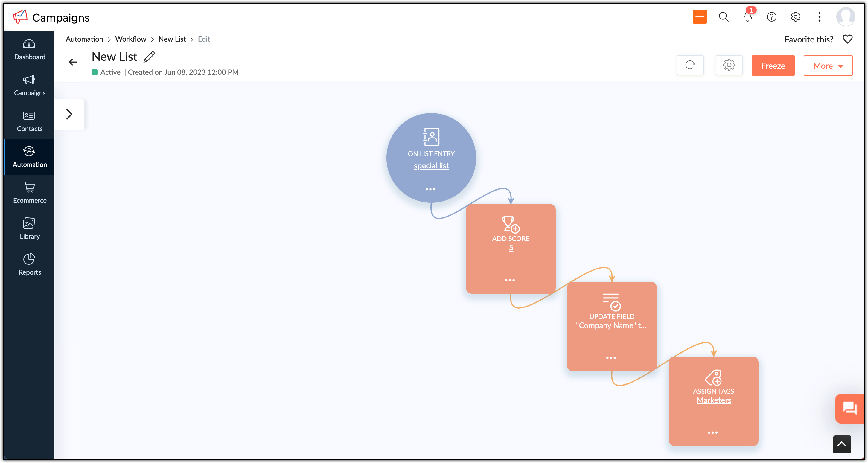Open the Add Score node's three-dot options
This screenshot has width=868, height=463.
pos(510,280)
